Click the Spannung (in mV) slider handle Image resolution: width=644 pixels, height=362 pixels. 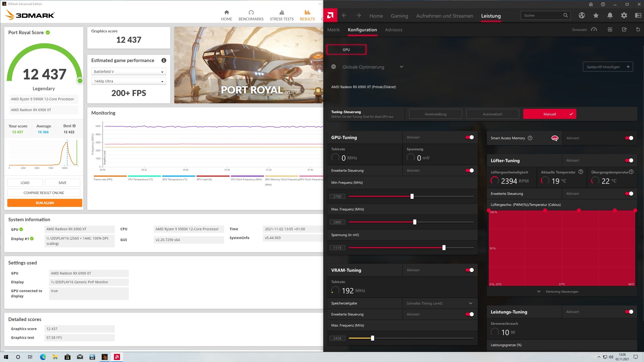pyautogui.click(x=444, y=248)
